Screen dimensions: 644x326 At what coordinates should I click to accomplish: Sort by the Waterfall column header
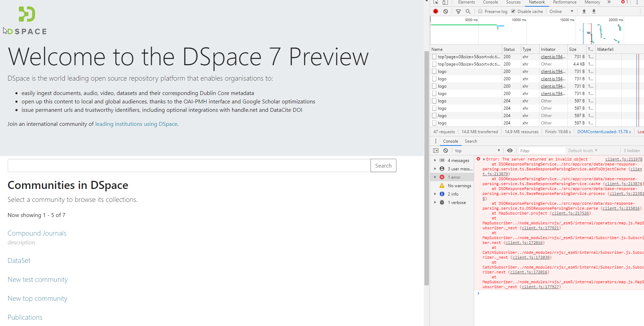[619, 49]
